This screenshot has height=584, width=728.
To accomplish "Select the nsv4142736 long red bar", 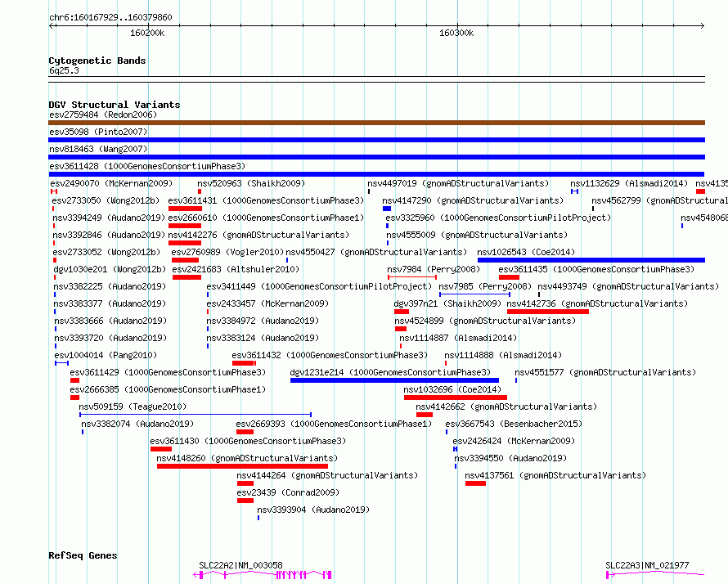I will click(x=548, y=312).
